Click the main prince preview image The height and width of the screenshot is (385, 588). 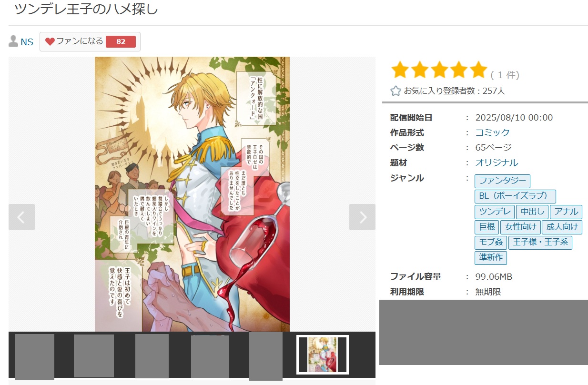coord(192,194)
